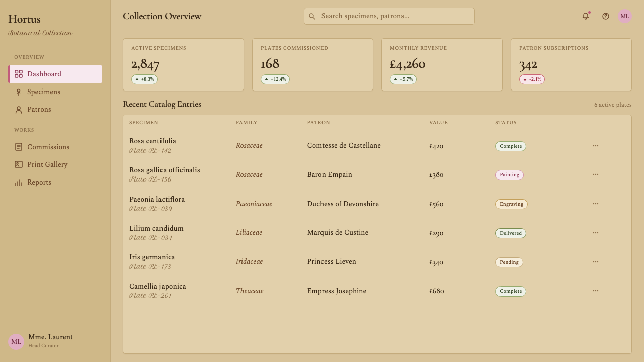The height and width of the screenshot is (362, 644).
Task: Open more options for Iris germanica
Action: pos(596,262)
